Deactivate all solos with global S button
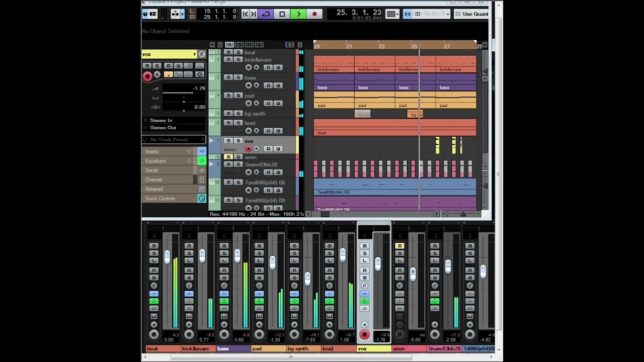 coord(239,45)
